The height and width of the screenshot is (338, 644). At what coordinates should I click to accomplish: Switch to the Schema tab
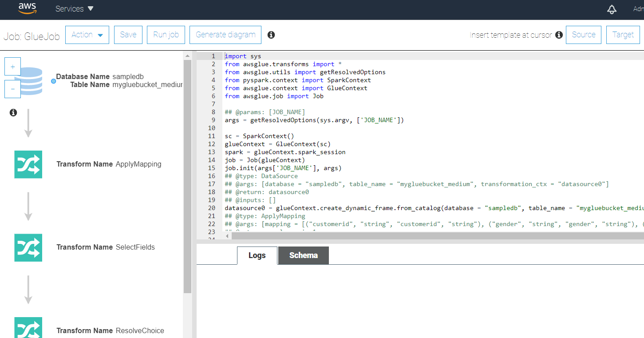(303, 255)
